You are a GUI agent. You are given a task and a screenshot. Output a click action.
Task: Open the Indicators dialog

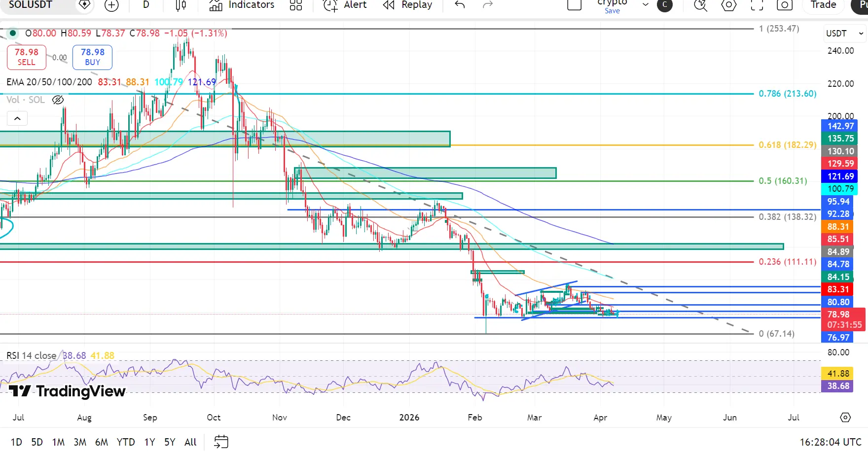point(242,5)
